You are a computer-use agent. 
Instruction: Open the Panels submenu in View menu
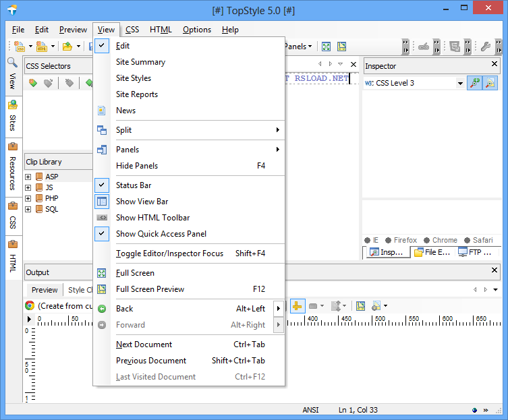click(189, 150)
